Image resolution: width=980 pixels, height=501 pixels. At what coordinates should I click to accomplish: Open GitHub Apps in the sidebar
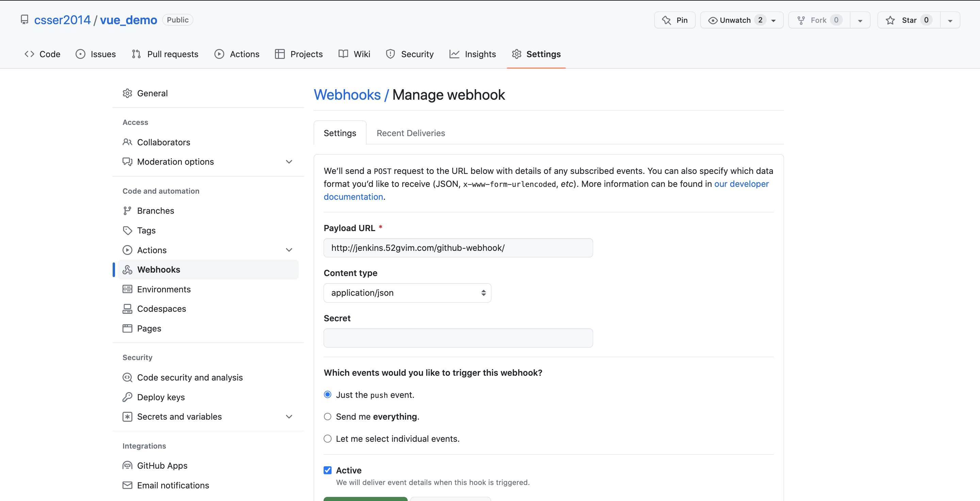208,466
